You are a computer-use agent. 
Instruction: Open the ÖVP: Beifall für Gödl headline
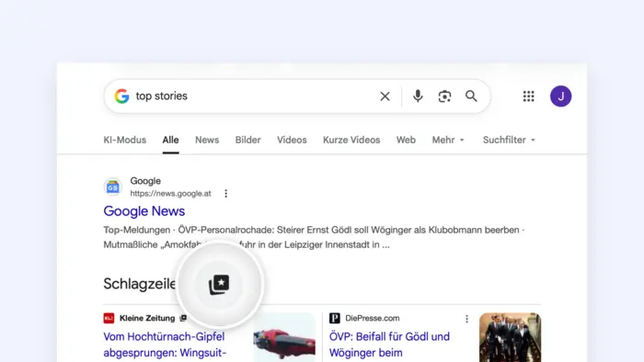pos(389,345)
